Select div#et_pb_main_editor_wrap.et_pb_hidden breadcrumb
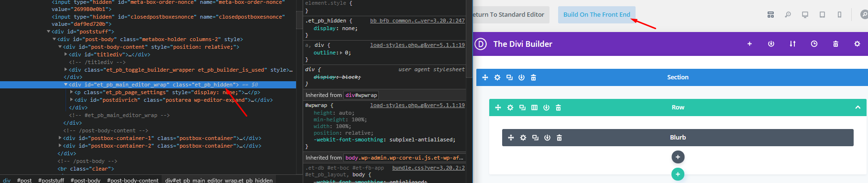This screenshot has width=868, height=183. point(219,180)
